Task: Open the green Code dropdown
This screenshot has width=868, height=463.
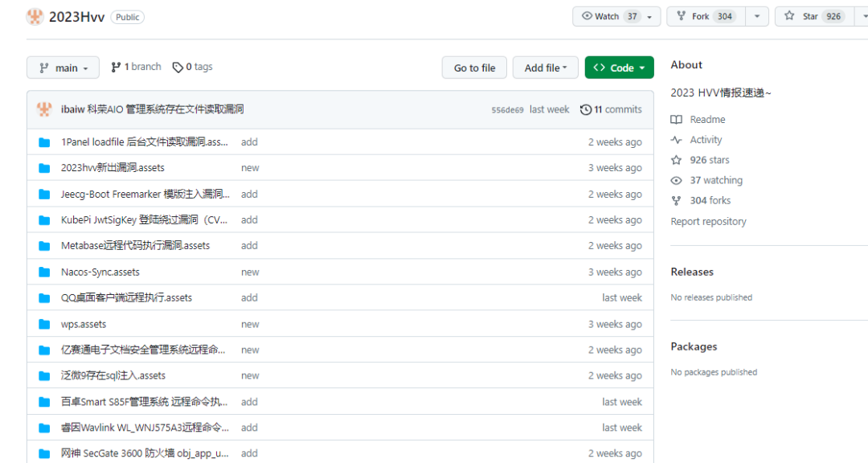Action: [x=619, y=68]
